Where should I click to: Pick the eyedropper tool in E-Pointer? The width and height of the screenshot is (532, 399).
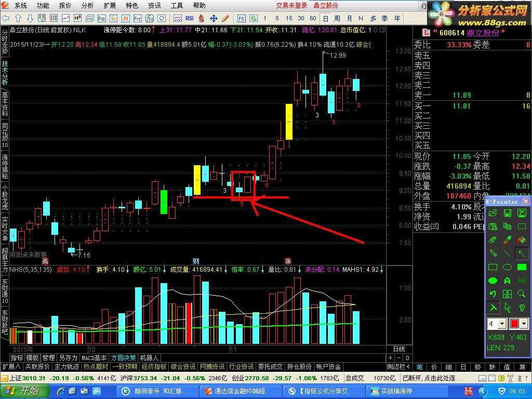[x=507, y=240]
